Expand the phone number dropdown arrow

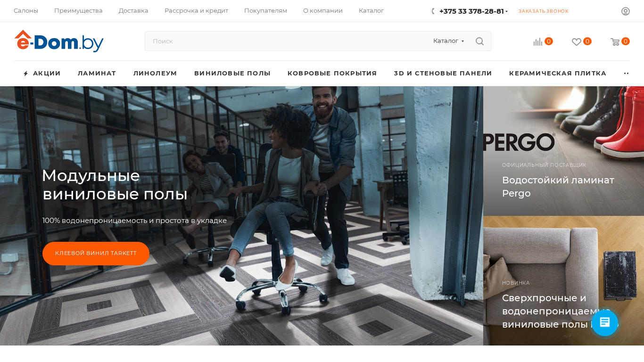pyautogui.click(x=507, y=12)
